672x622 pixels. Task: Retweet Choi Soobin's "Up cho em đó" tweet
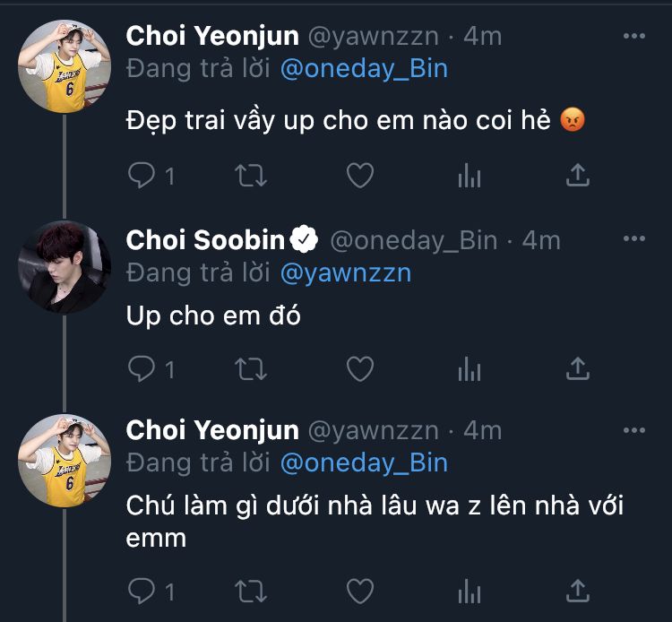tap(250, 368)
